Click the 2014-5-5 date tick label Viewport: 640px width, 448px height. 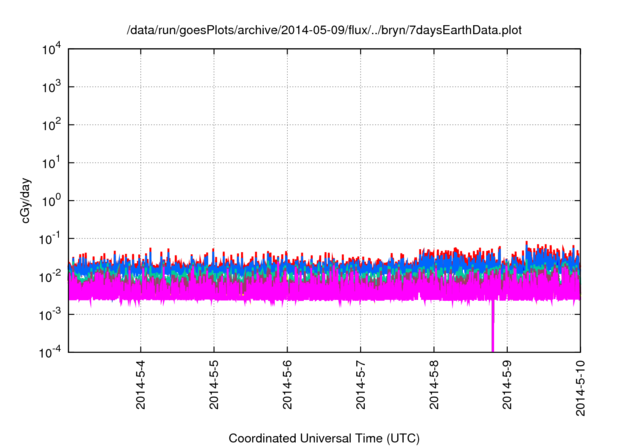[x=214, y=385]
